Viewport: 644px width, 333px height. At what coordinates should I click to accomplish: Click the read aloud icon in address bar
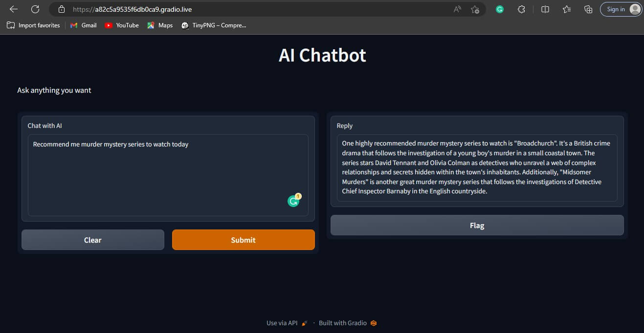(457, 9)
